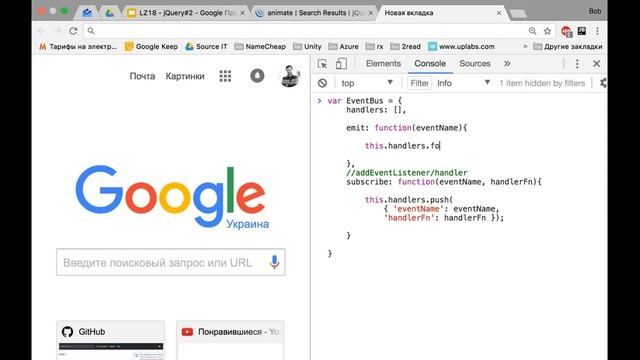Show more DevTools tabs with the chevron
The width and height of the screenshot is (640, 360).
pyautogui.click(x=507, y=64)
